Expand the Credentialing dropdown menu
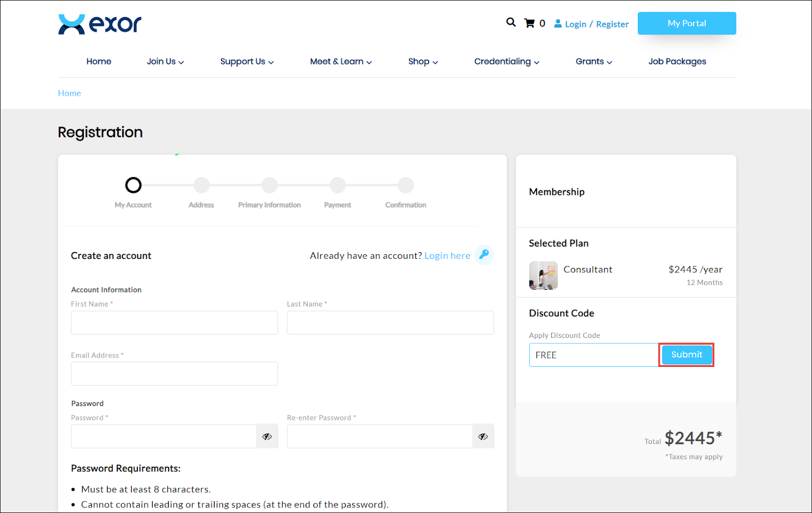Viewport: 812px width, 513px height. [x=506, y=61]
